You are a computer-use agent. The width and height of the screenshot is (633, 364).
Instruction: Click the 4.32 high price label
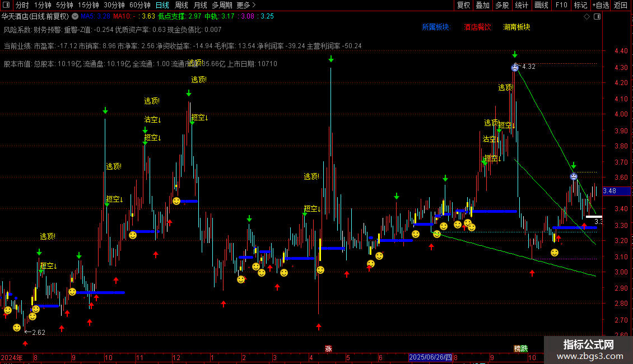coord(528,67)
